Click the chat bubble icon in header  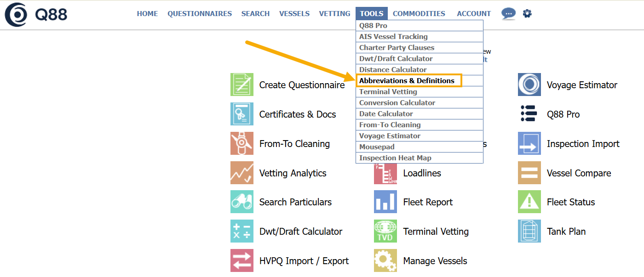(x=508, y=14)
